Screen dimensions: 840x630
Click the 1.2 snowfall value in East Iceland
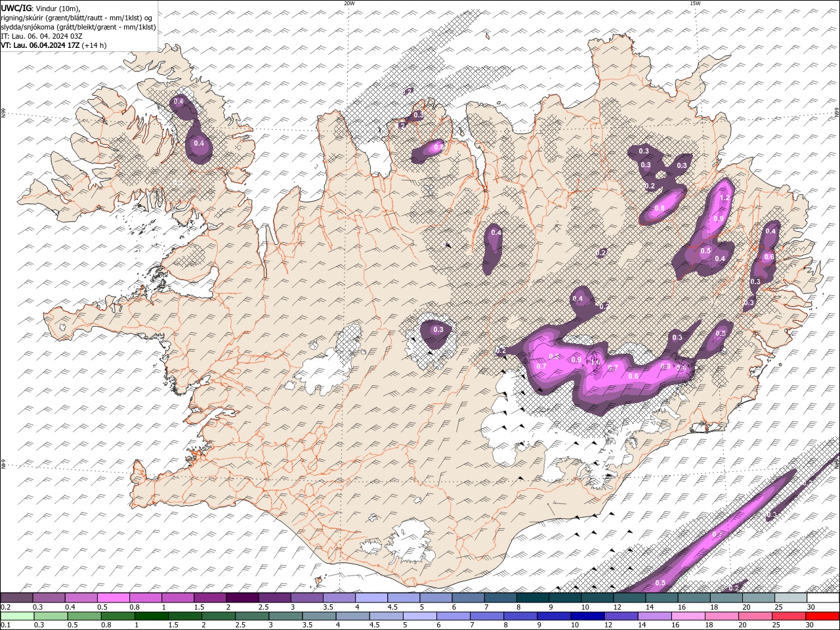point(724,198)
